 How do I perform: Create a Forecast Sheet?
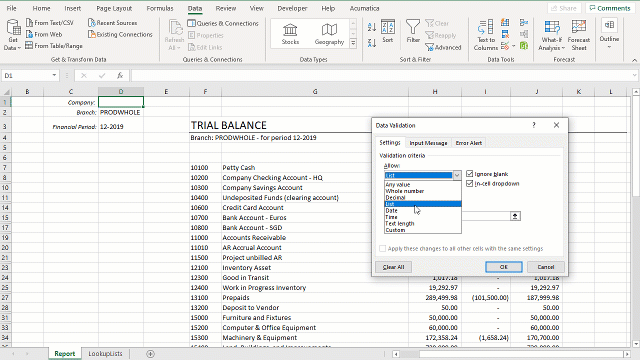[579, 36]
